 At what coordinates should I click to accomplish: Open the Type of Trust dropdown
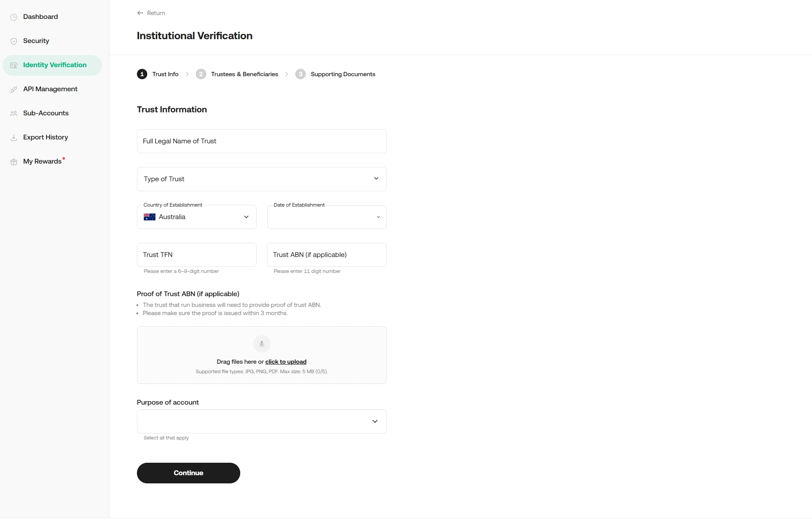coord(261,179)
